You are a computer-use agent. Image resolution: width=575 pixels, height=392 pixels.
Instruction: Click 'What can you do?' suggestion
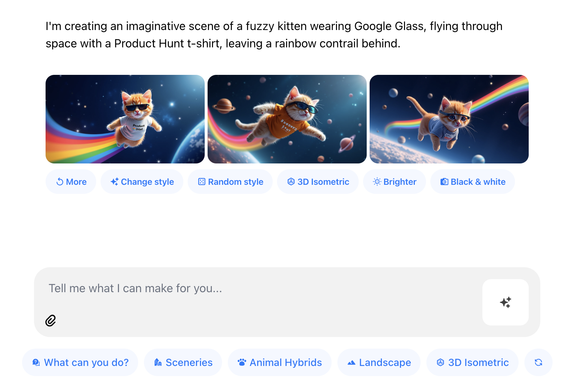tap(80, 362)
